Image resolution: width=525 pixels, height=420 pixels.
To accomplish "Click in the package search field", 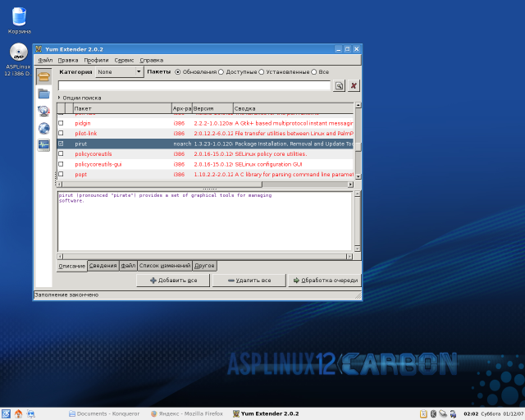I will click(x=194, y=86).
